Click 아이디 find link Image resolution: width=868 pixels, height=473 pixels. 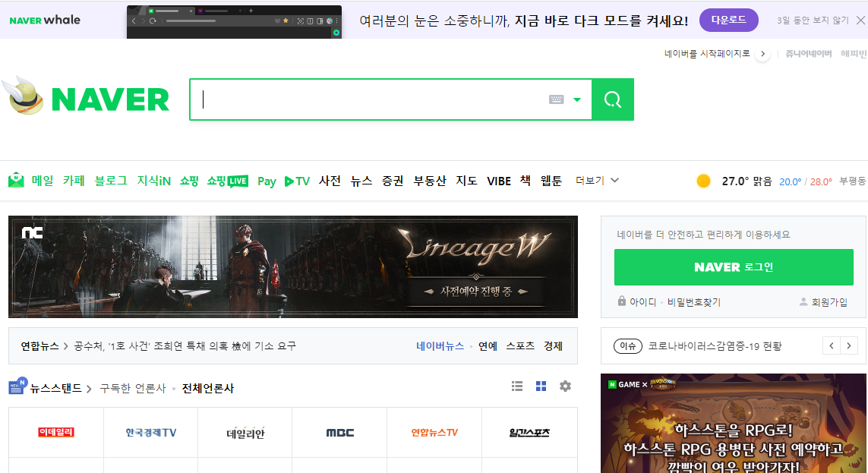tap(642, 302)
